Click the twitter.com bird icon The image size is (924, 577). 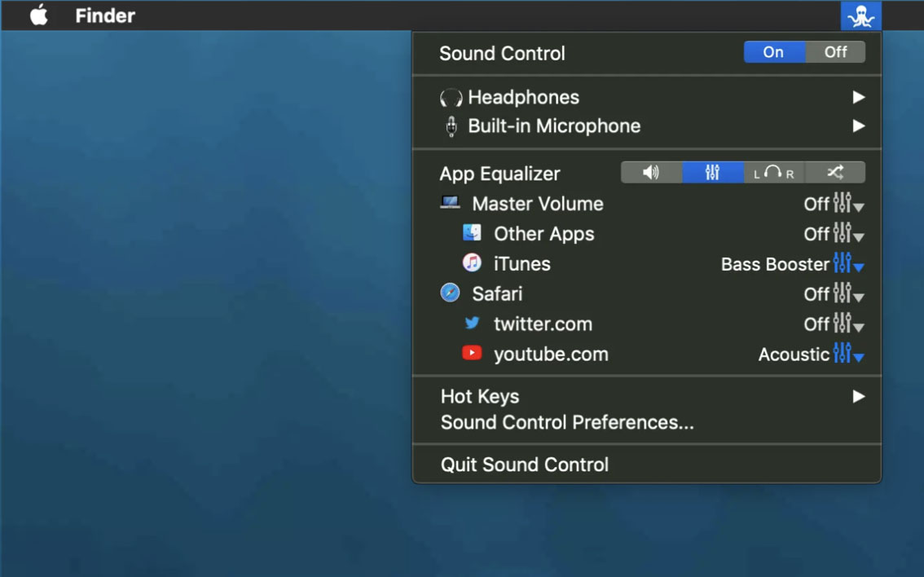coord(472,324)
